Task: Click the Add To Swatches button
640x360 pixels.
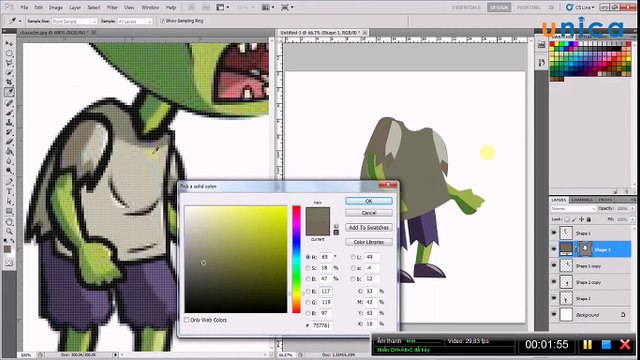Action: pyautogui.click(x=369, y=227)
